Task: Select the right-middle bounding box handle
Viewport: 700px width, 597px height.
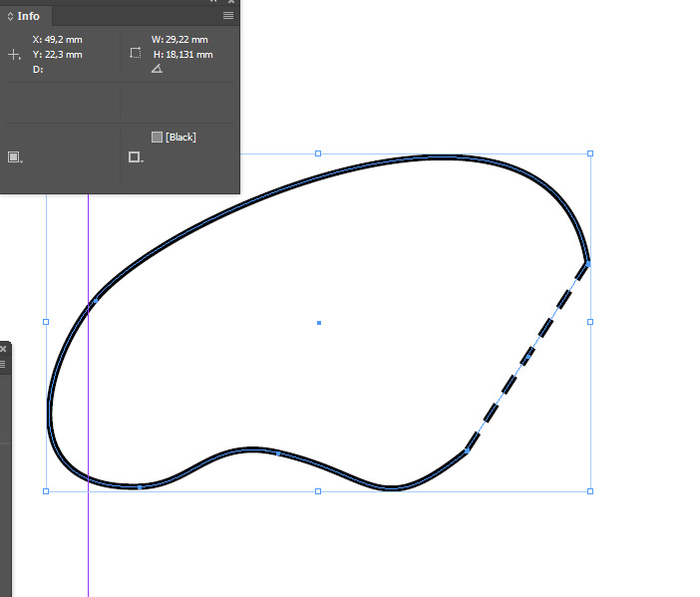Action: tap(590, 322)
